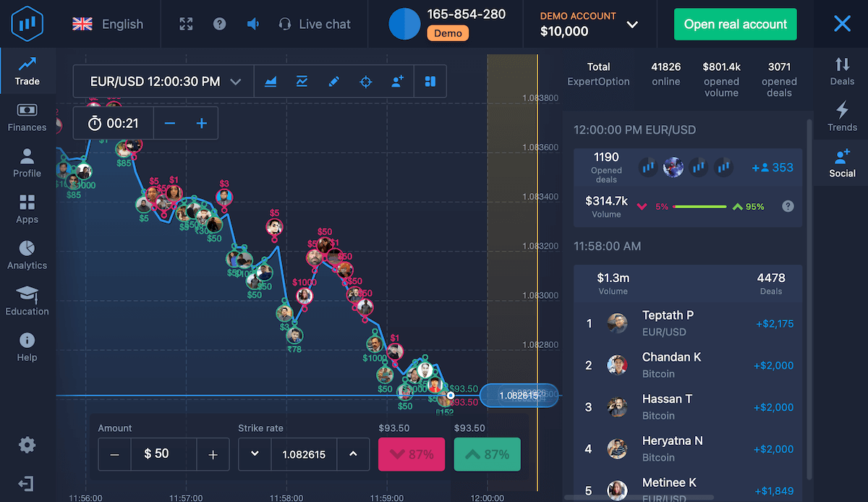
Task: Open the chart indicators tool
Action: click(x=302, y=82)
